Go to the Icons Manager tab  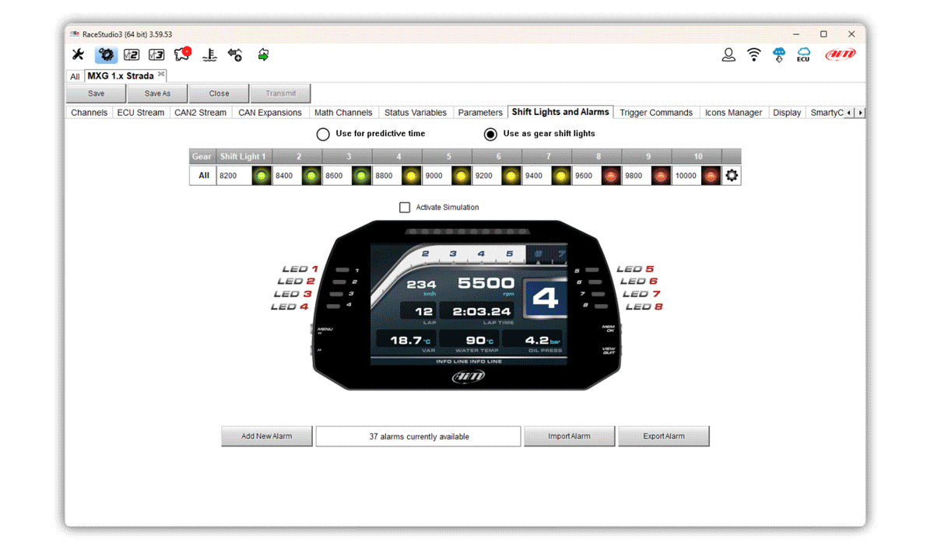[734, 113]
